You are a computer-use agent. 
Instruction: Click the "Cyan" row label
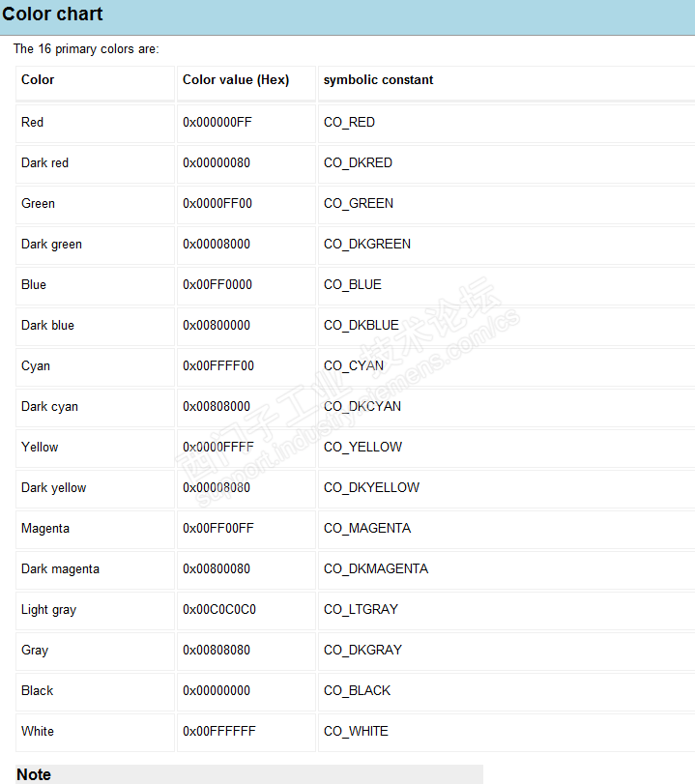click(36, 366)
